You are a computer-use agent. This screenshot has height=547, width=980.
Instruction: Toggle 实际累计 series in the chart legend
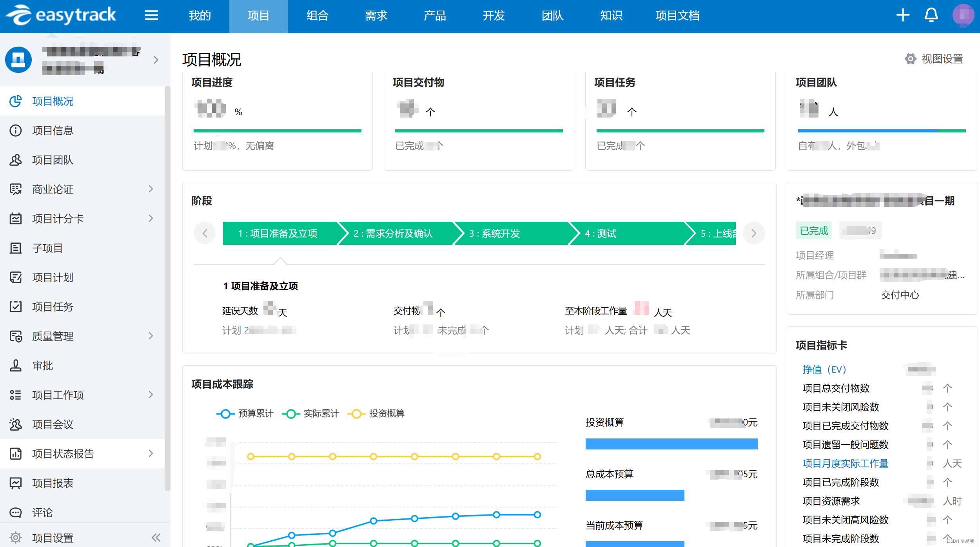tap(310, 414)
